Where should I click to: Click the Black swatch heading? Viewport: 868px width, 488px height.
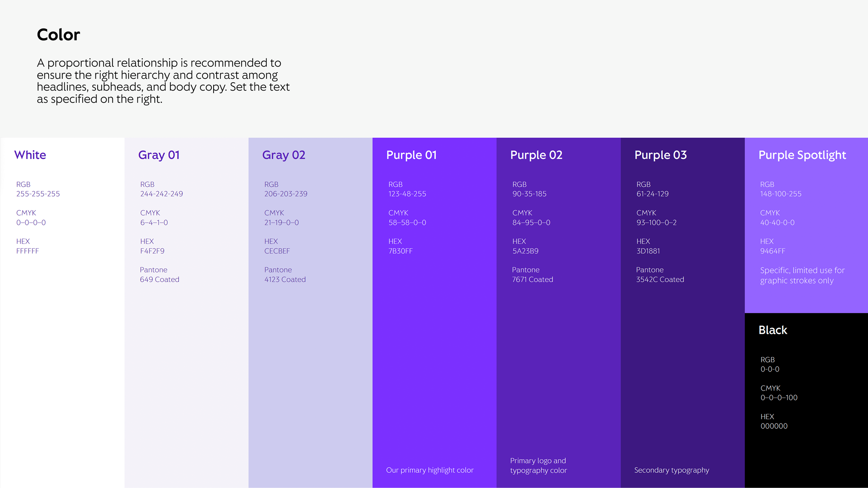coord(773,330)
